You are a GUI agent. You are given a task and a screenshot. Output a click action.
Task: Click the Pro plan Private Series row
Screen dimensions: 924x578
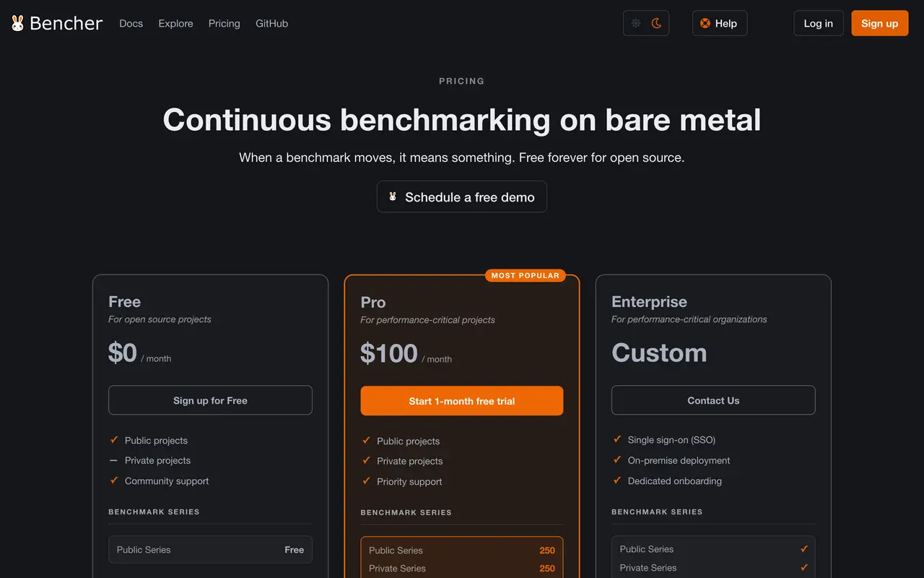[462, 569]
